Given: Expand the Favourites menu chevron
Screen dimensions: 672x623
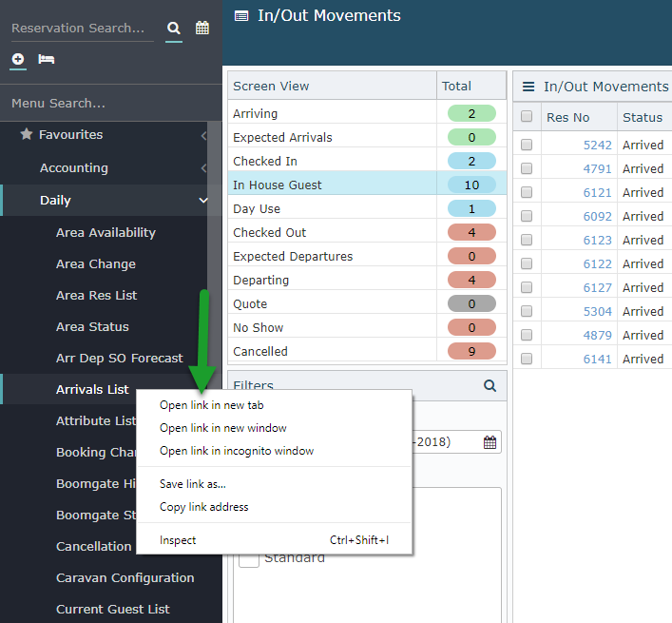Looking at the screenshot, I should coord(204,135).
